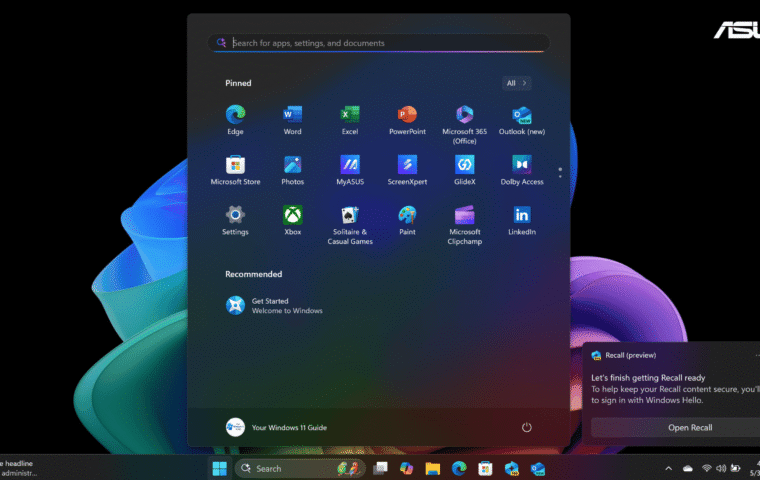Open the LinkedIn pinned app
This screenshot has height=480, width=760.
pyautogui.click(x=522, y=221)
